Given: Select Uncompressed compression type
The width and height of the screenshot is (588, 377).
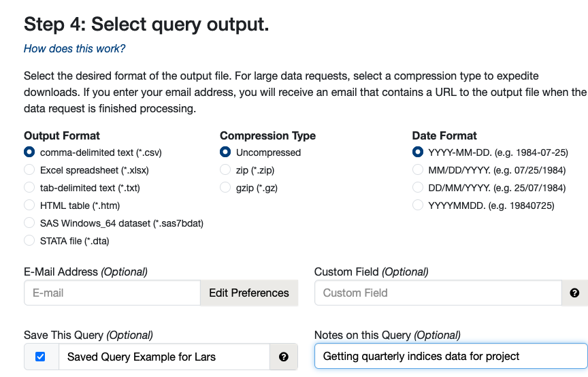Looking at the screenshot, I should 225,152.
